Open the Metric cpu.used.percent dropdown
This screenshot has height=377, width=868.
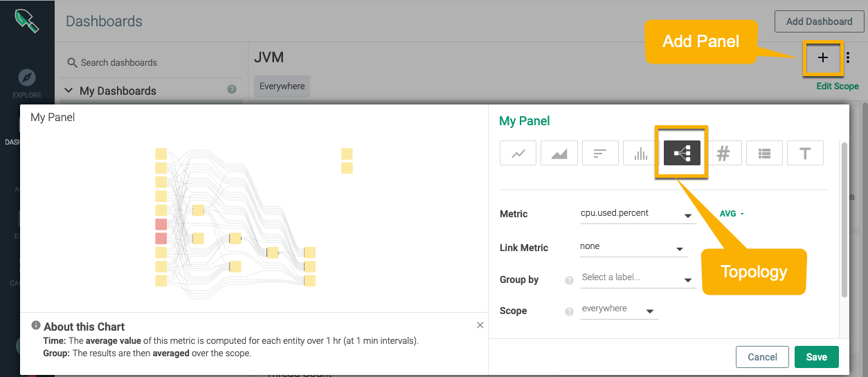point(637,214)
